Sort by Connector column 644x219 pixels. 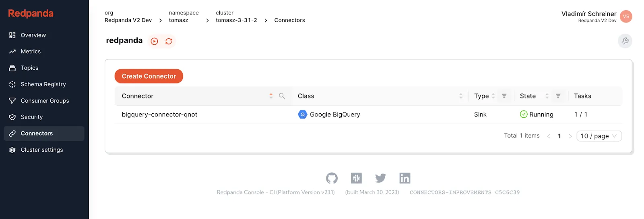click(x=271, y=96)
